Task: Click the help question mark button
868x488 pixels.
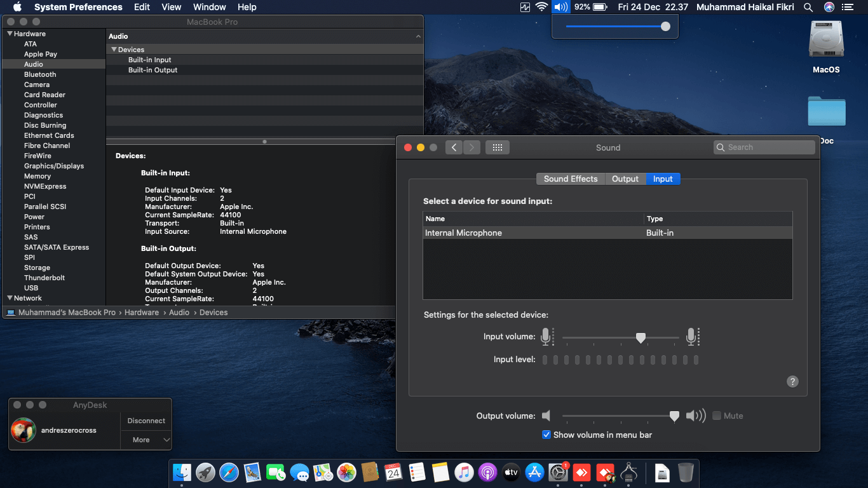Action: pos(792,381)
